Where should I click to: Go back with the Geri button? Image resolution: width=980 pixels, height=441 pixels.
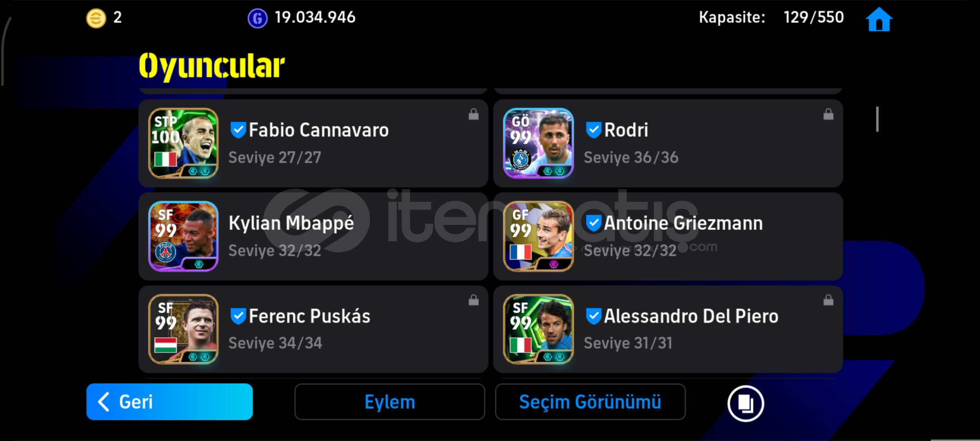click(169, 402)
